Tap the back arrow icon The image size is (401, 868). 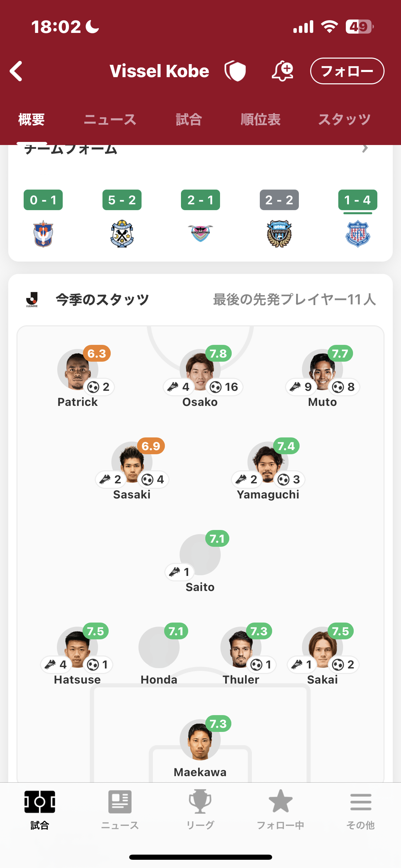pos(16,71)
